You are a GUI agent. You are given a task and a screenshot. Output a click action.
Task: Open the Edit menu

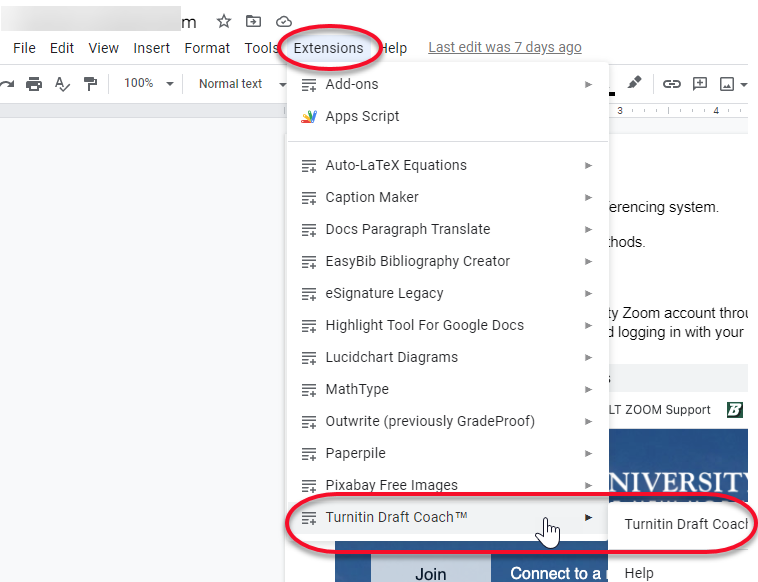(62, 48)
